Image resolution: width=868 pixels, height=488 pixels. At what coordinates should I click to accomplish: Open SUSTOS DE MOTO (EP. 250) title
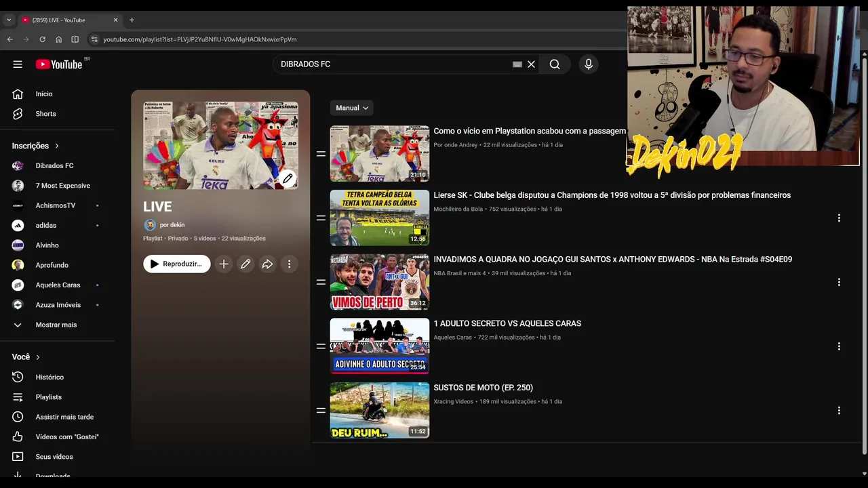pos(484,388)
